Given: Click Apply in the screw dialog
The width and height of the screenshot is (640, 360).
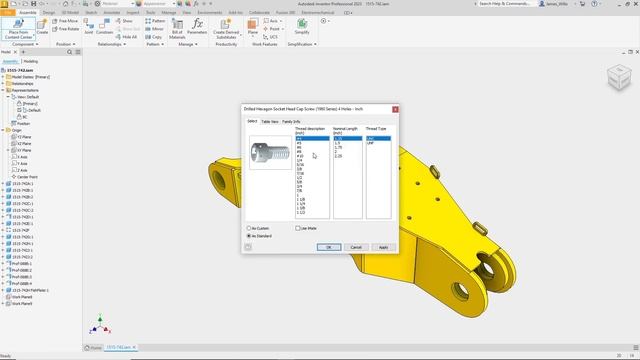Looking at the screenshot, I should click(383, 247).
